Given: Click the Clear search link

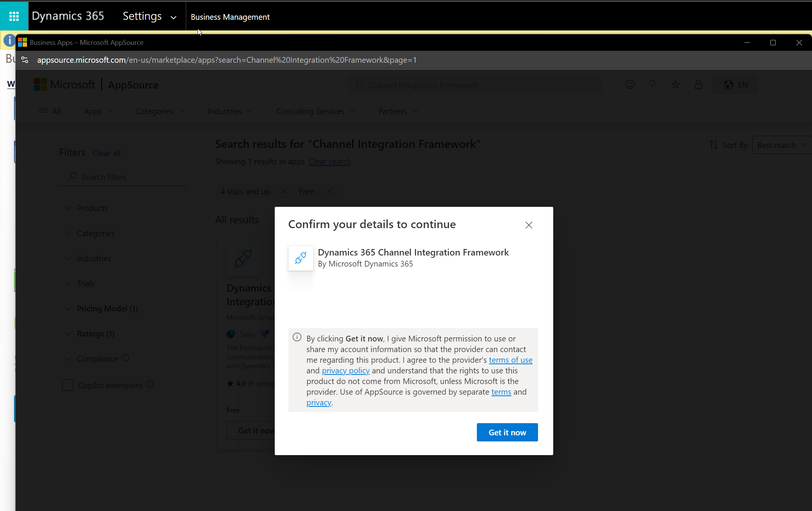Looking at the screenshot, I should (x=330, y=162).
